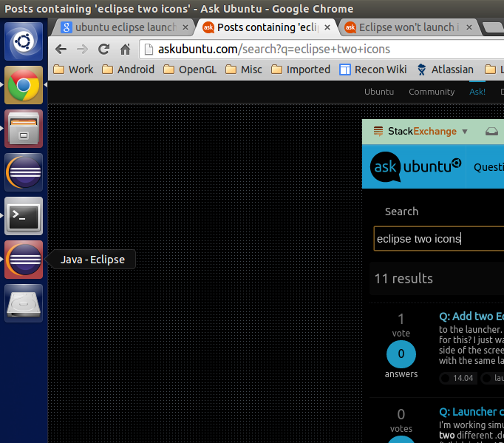Go back in Chrome history

(x=61, y=50)
